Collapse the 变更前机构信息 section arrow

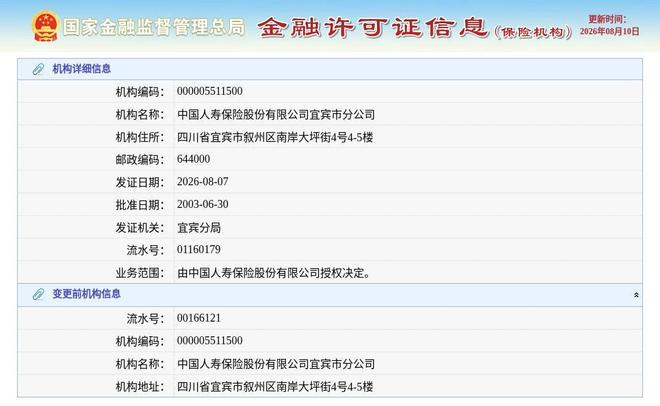coord(636,295)
